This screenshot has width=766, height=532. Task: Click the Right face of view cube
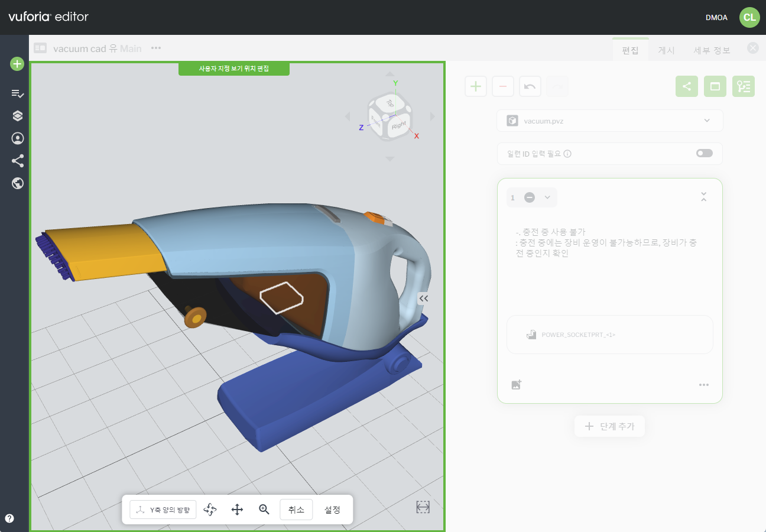[399, 125]
